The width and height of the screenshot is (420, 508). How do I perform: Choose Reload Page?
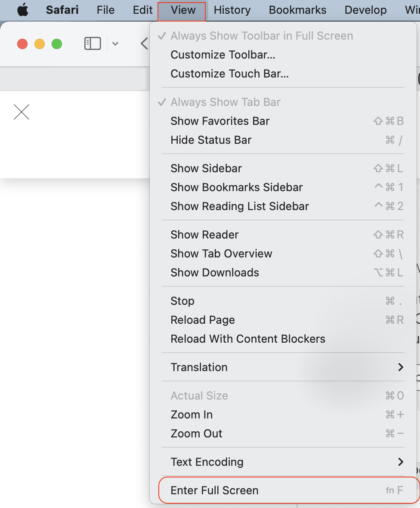pos(283,320)
